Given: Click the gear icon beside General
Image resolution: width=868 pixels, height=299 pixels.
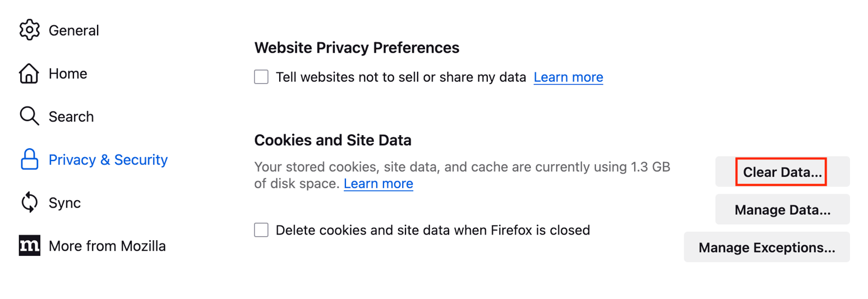Looking at the screenshot, I should coord(29,30).
